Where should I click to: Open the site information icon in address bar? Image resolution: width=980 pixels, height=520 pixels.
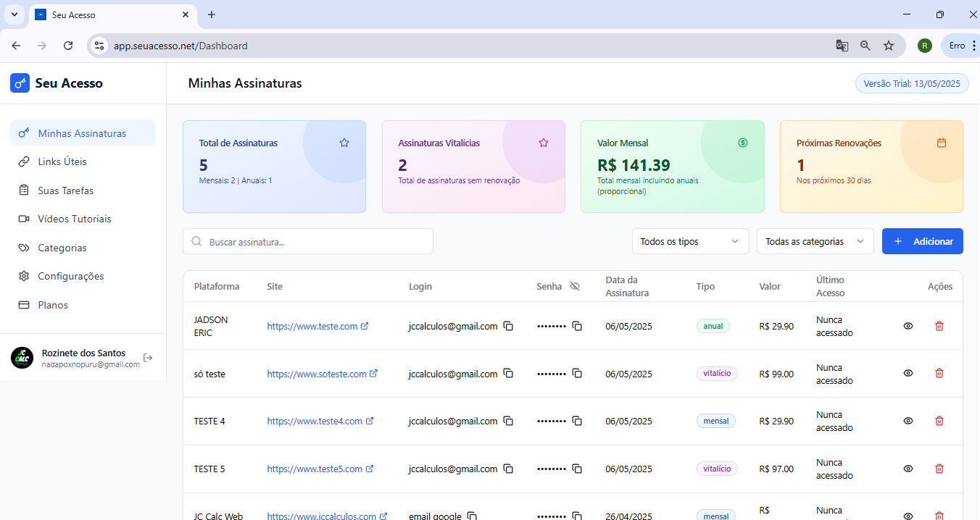[99, 46]
